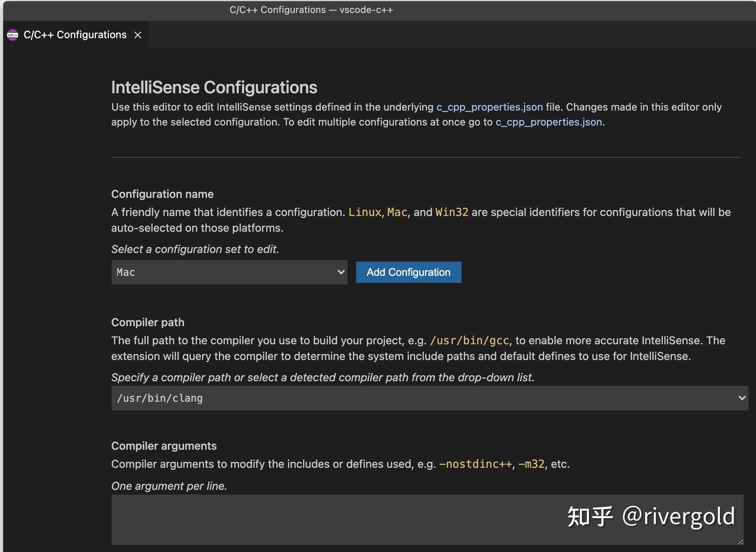
Task: Click the window title bar text
Action: tap(311, 9)
